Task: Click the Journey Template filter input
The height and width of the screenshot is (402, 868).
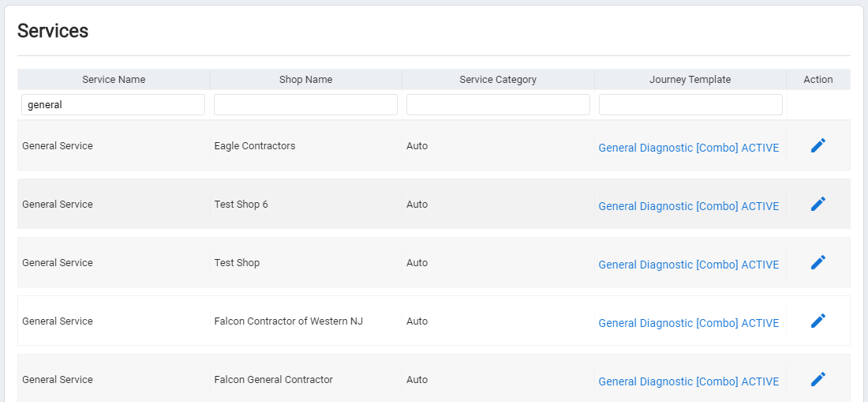Action: point(690,105)
